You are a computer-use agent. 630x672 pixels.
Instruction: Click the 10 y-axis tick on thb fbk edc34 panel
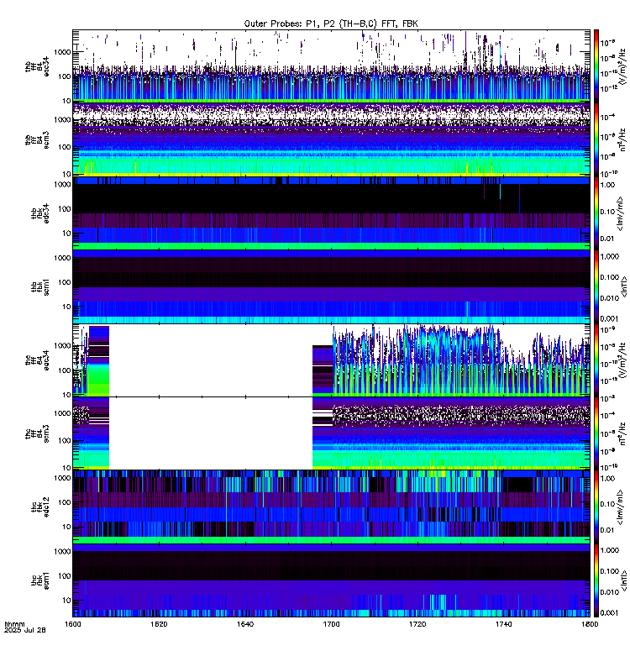click(x=67, y=234)
